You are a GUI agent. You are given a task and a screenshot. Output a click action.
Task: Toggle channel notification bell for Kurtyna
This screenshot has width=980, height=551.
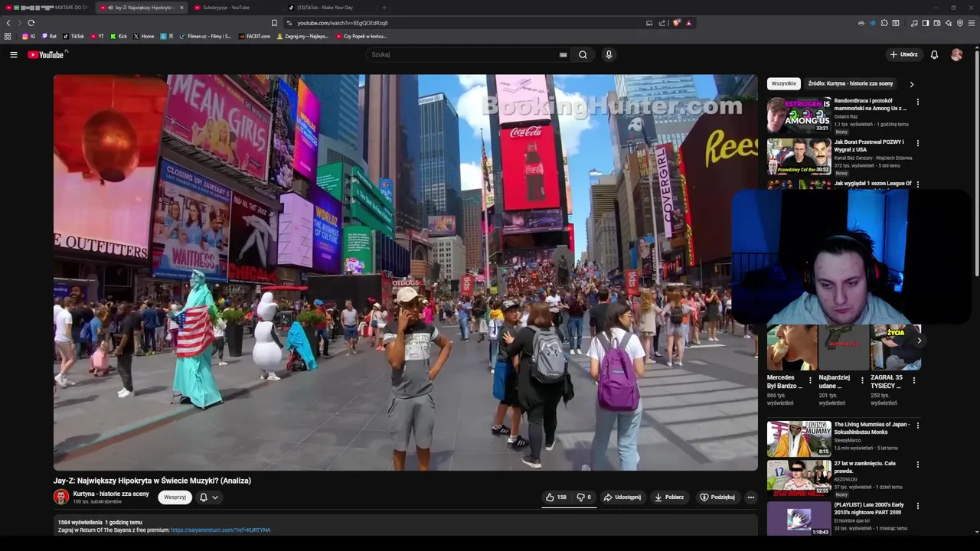204,497
